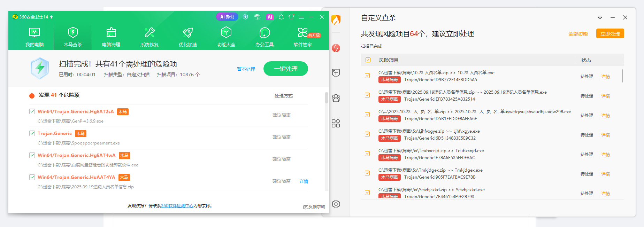Open the 功能大全 cube icon
Screen dimensions: 644x227
tap(226, 33)
